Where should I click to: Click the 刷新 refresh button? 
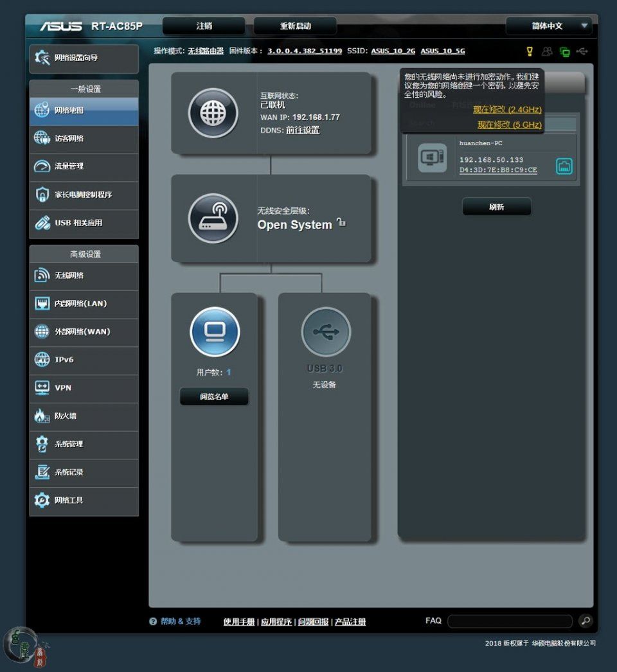[x=496, y=207]
